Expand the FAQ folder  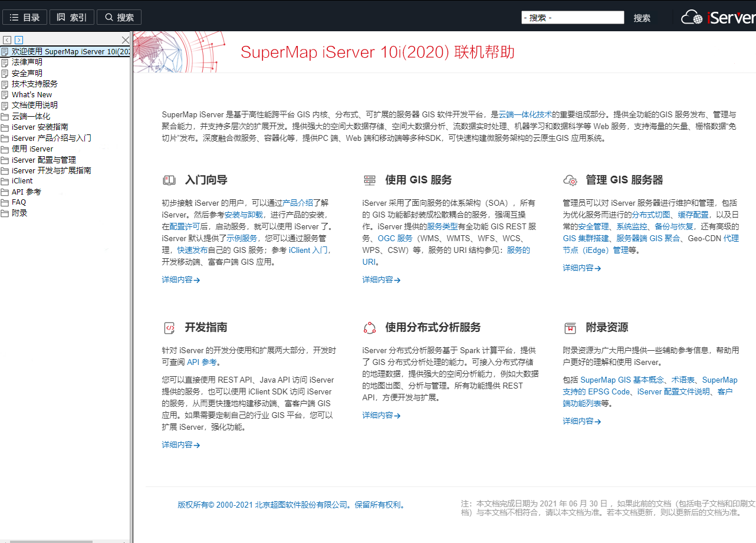pos(19,202)
